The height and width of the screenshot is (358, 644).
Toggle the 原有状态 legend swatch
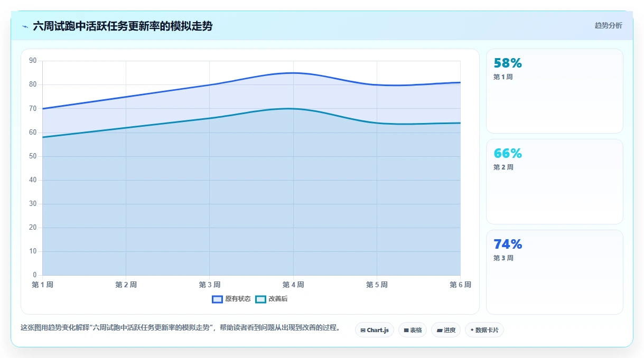tap(217, 299)
